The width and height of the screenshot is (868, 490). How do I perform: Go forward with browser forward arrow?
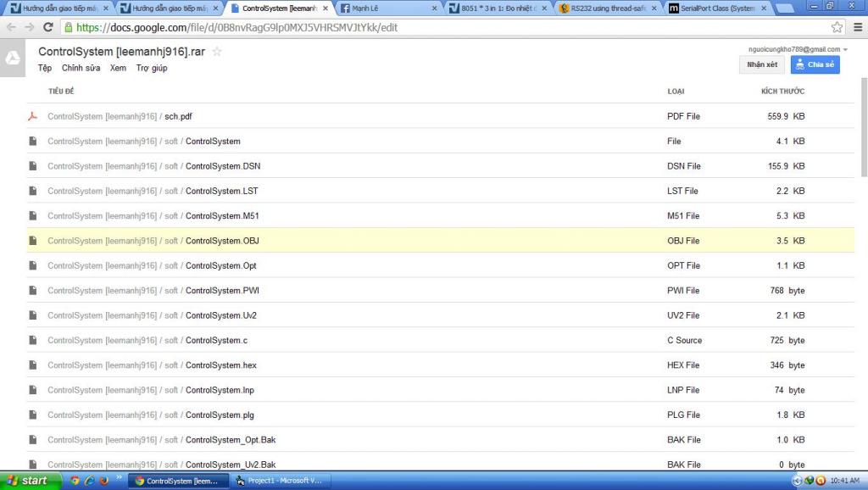point(30,27)
